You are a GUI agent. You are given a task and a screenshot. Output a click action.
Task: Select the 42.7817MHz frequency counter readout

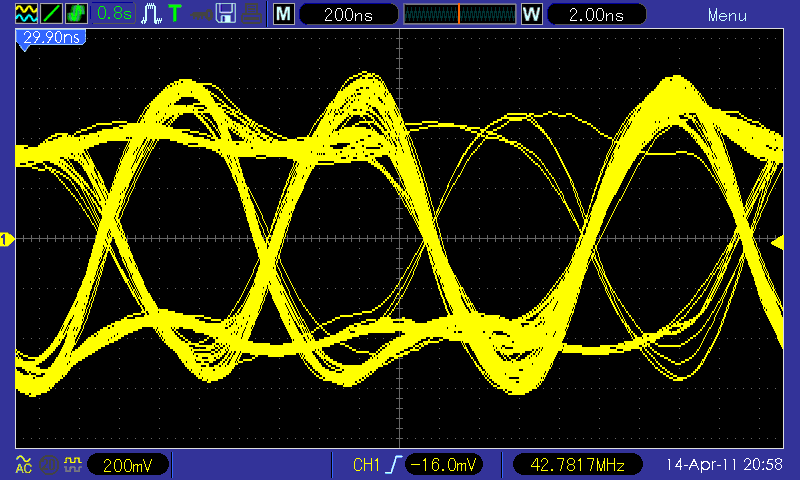[x=578, y=465]
